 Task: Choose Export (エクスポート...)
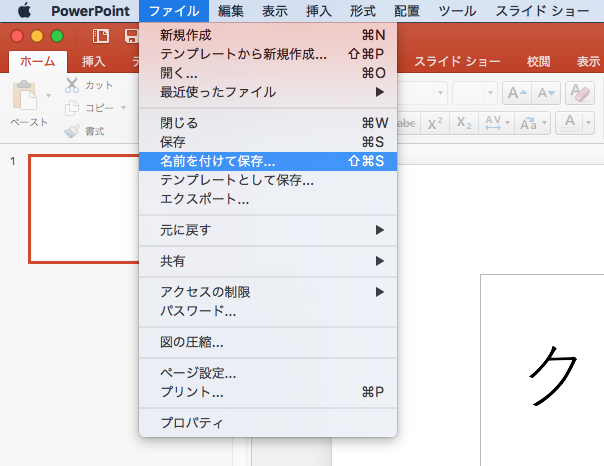[x=268, y=199]
